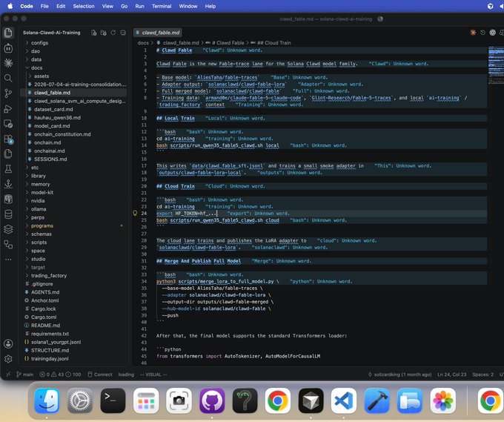Open the database icon view in activity bar
Viewport: 504px width, 422px height.
coord(8,214)
